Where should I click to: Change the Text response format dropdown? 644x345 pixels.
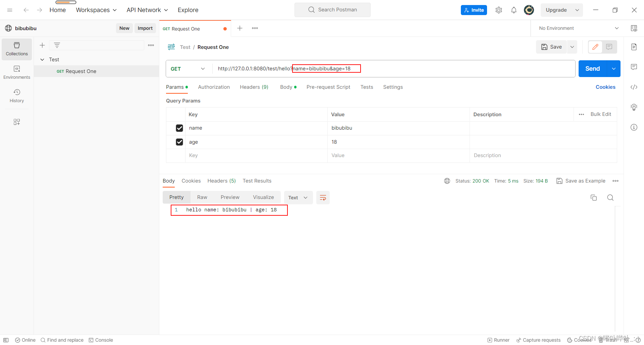[298, 198]
